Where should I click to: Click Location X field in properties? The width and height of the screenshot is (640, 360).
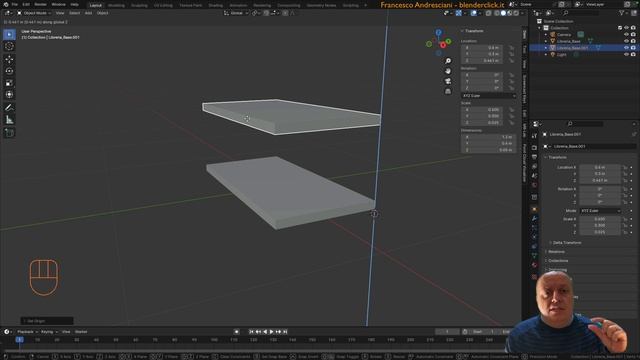600,167
